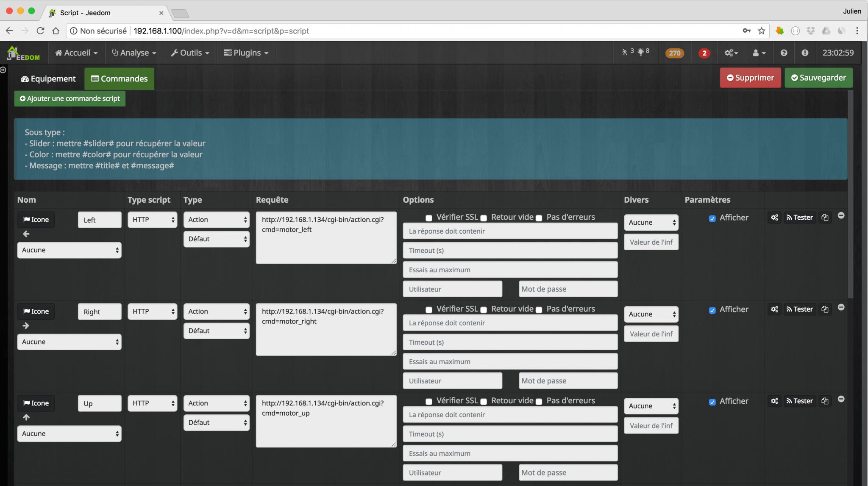Click the Sauvegarder button
This screenshot has width=868, height=486.
(x=818, y=78)
